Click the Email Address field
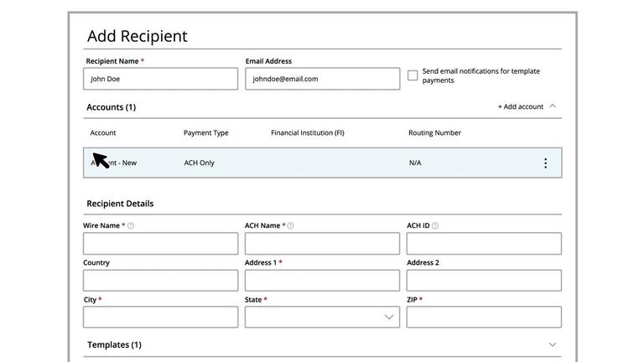 pos(322,79)
